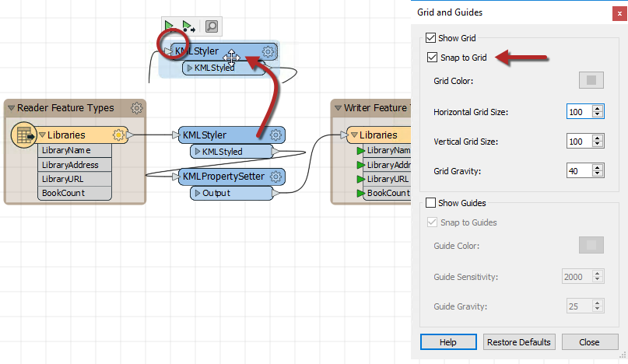The height and width of the screenshot is (364, 628).
Task: Disable the Snap to Grid checkbox
Action: [431, 58]
